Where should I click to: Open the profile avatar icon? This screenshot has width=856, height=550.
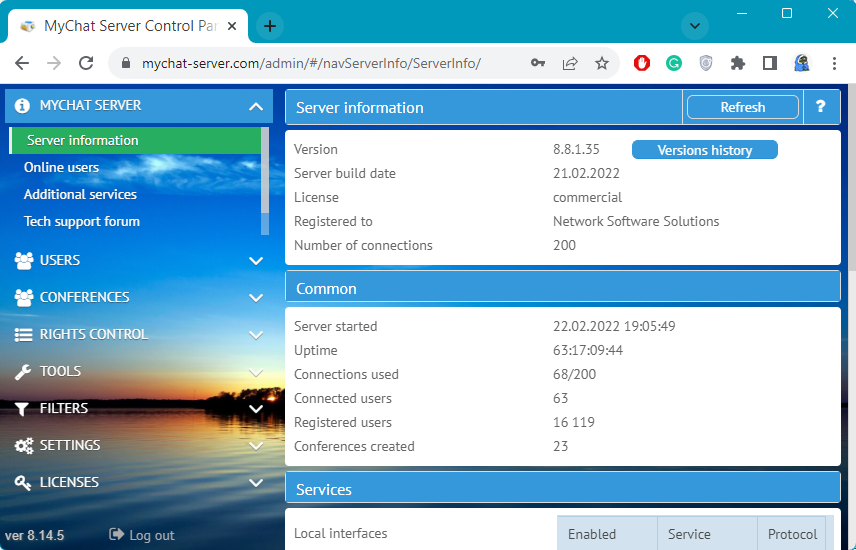[x=801, y=63]
